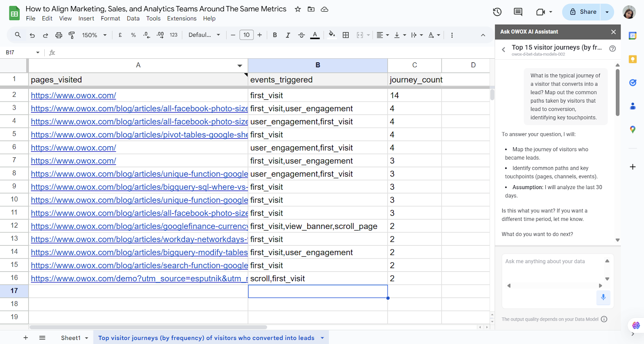Click the OWOX microphone voice input button

[603, 297]
